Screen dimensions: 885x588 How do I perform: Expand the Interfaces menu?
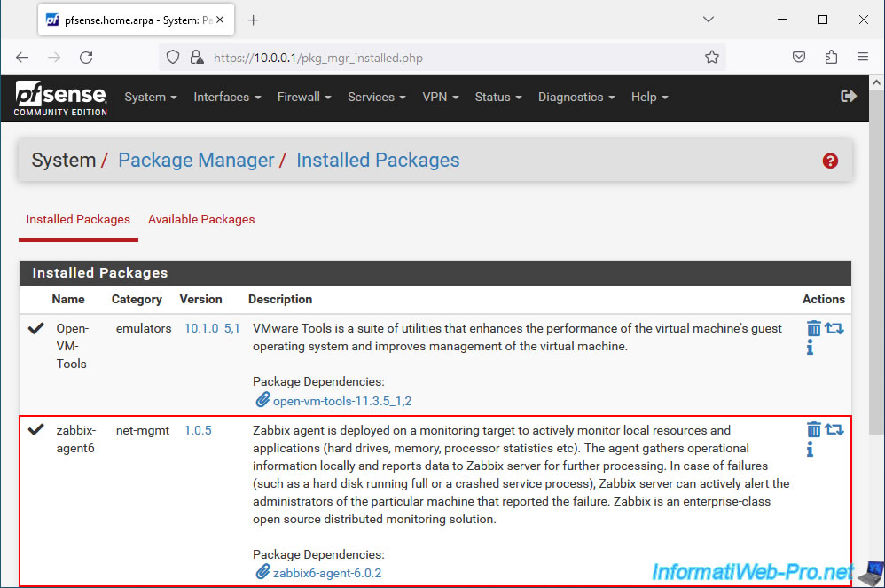[228, 97]
